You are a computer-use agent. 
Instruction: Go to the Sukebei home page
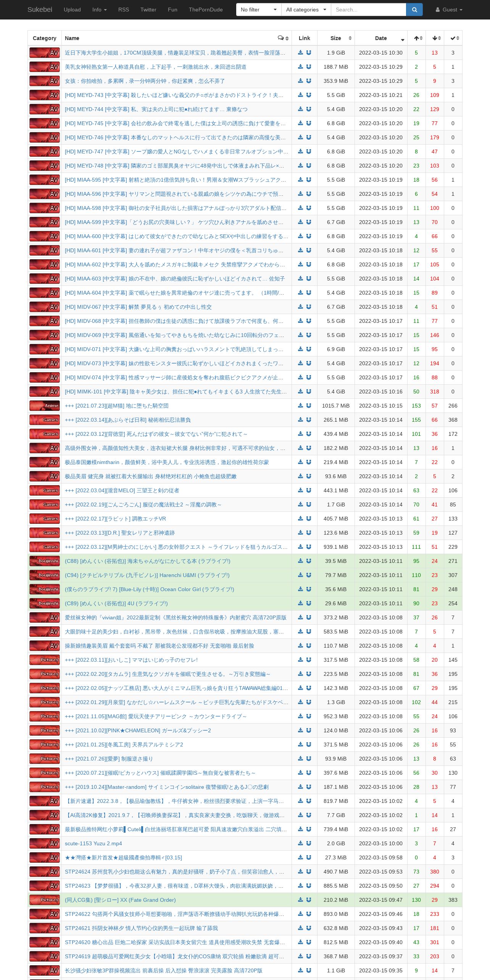coord(40,10)
